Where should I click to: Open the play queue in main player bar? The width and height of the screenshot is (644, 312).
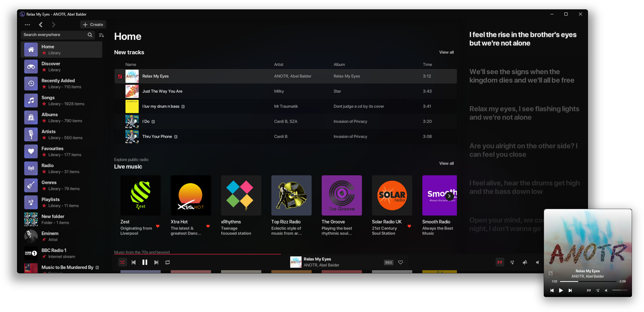(x=512, y=262)
